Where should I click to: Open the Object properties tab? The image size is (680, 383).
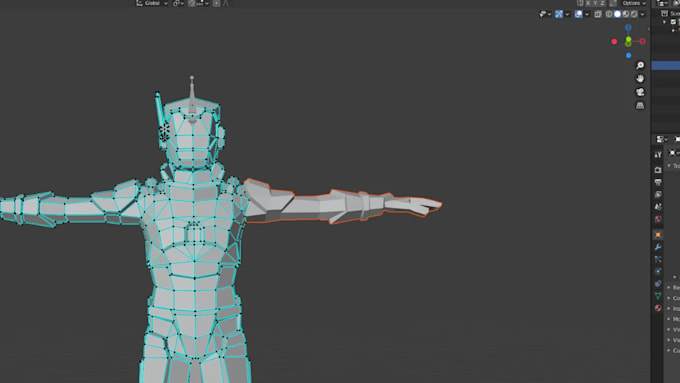point(658,235)
